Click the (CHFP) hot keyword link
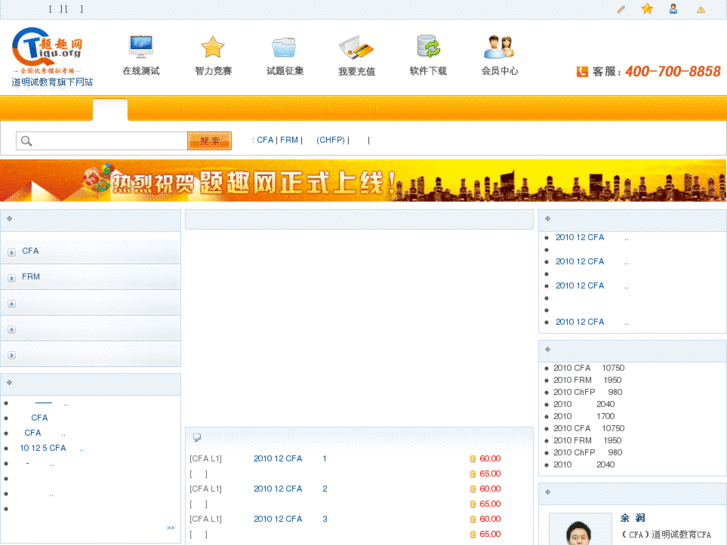This screenshot has width=727, height=545. click(x=331, y=140)
